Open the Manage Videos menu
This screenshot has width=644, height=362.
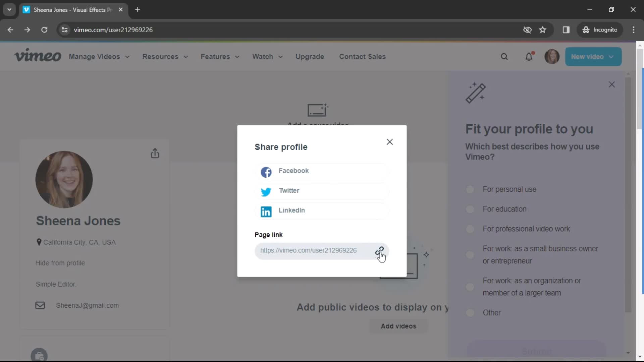pos(99,57)
